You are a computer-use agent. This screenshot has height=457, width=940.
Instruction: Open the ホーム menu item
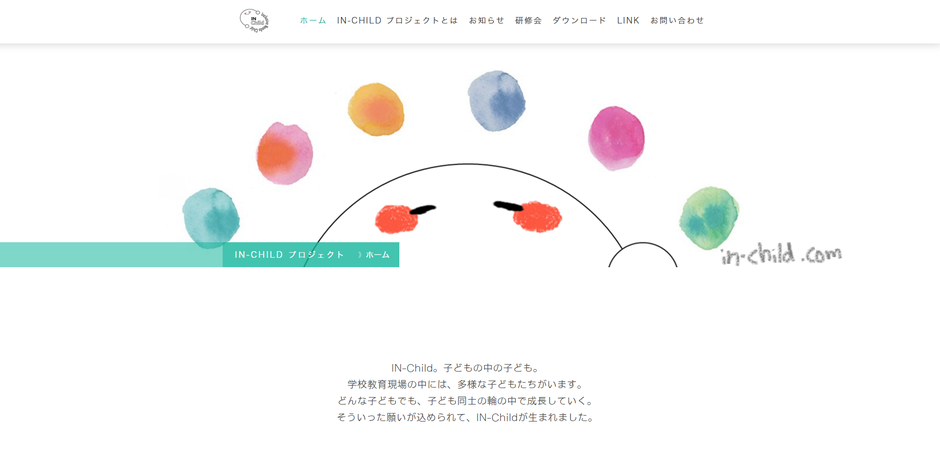pyautogui.click(x=313, y=20)
